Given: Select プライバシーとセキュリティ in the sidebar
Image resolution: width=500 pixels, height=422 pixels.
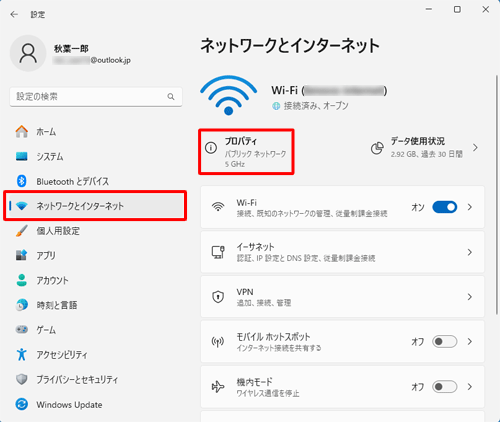Looking at the screenshot, I should 96,379.
